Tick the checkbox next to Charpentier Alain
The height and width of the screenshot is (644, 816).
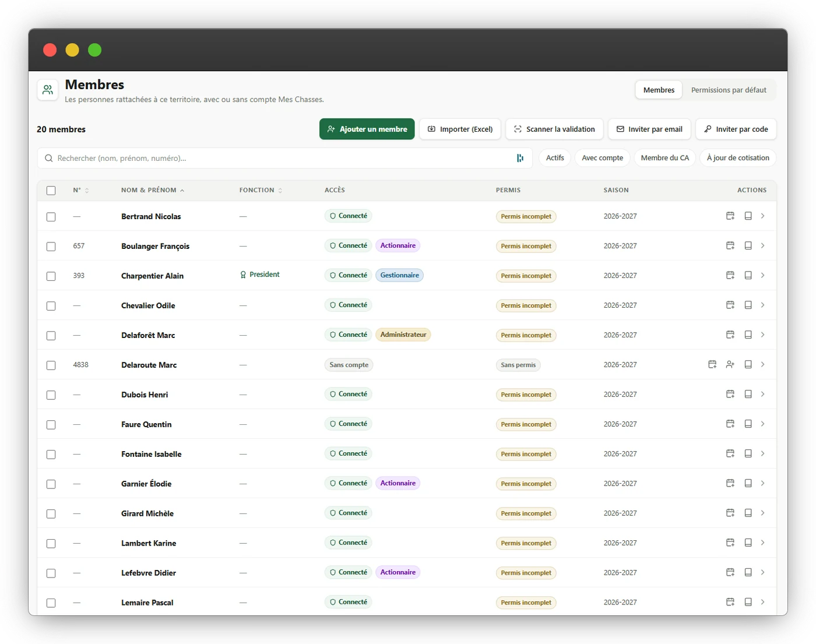coord(51,276)
